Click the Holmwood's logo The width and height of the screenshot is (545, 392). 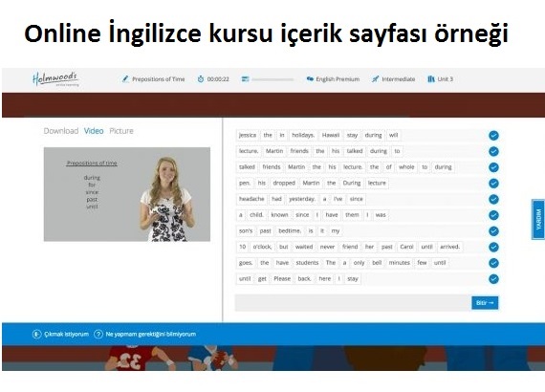tap(55, 79)
